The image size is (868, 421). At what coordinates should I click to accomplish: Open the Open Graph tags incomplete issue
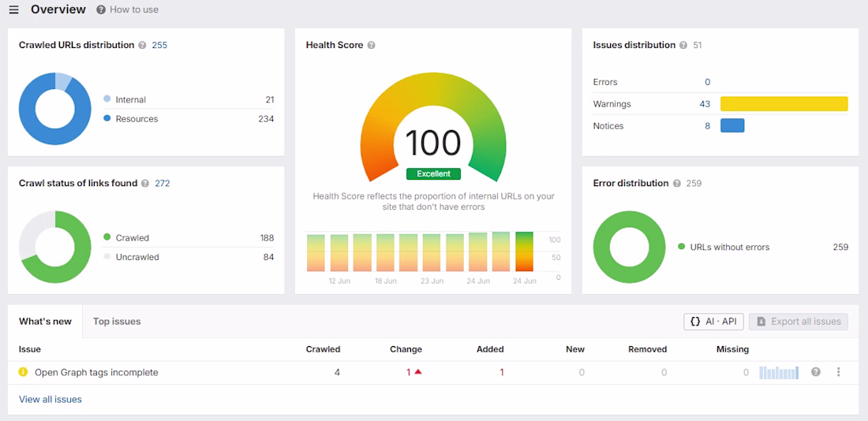(96, 372)
